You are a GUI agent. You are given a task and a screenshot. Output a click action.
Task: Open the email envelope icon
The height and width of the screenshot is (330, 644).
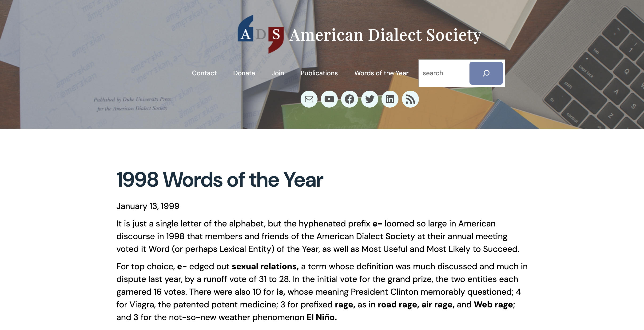coord(309,99)
